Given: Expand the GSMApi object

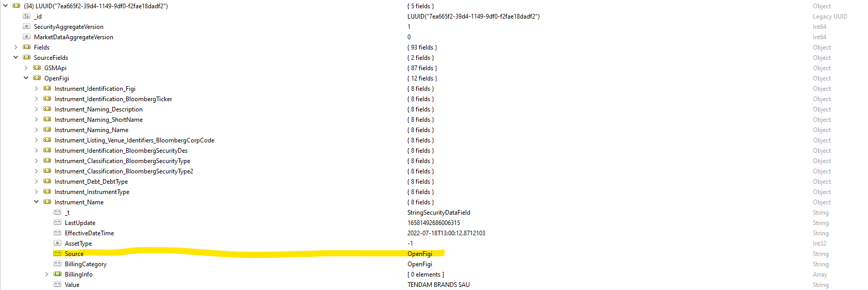Looking at the screenshot, I should coord(26,68).
